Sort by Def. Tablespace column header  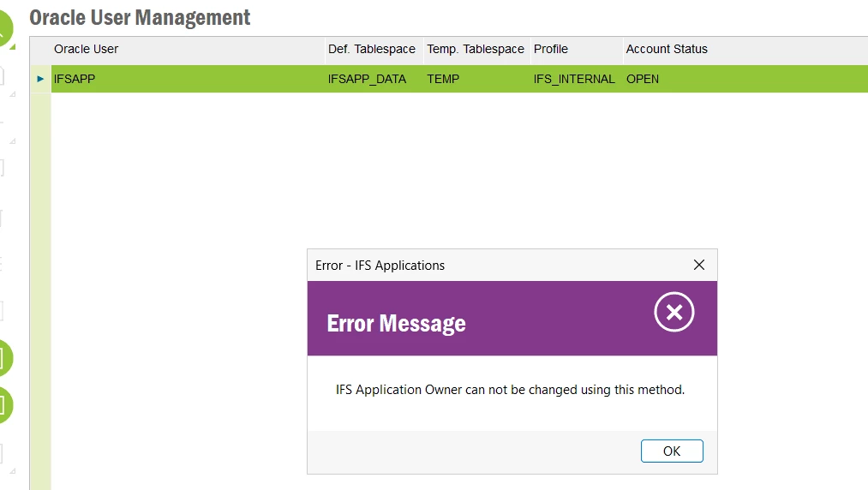coord(374,50)
